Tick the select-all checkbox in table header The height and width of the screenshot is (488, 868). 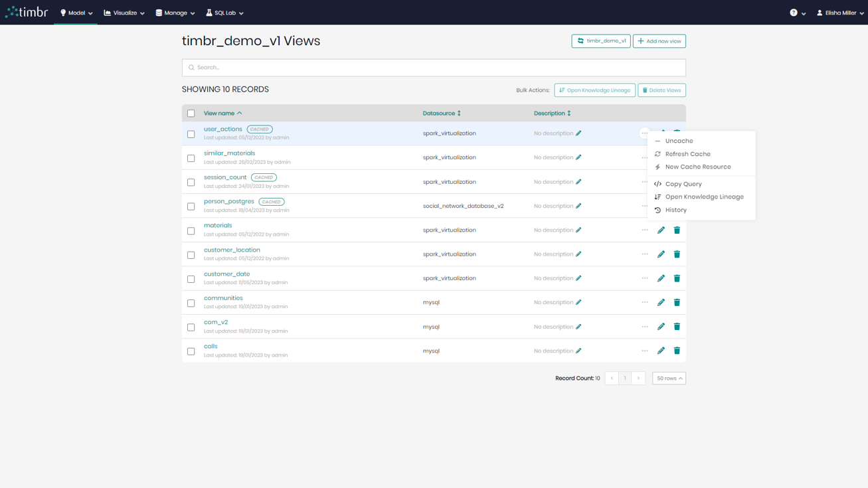point(191,113)
